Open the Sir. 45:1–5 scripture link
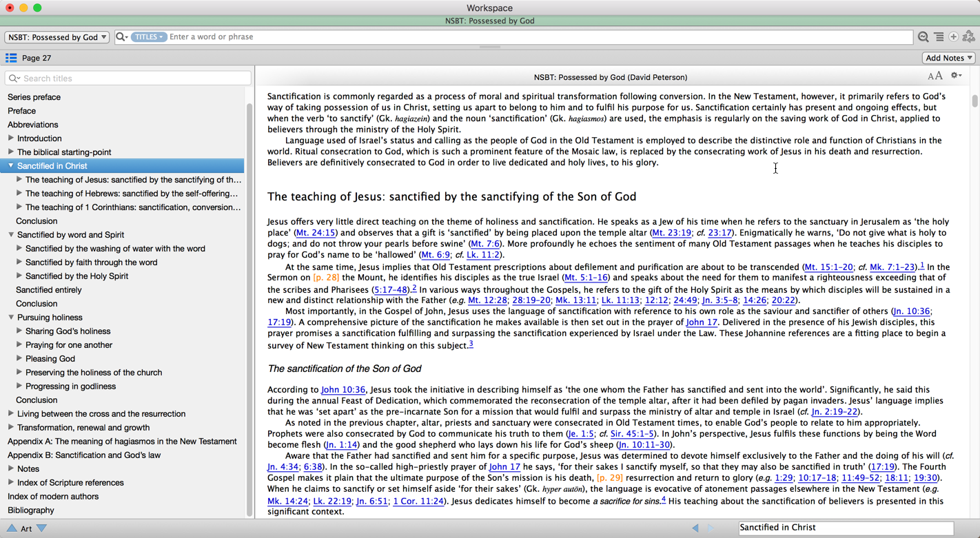The height and width of the screenshot is (538, 980). tap(631, 434)
